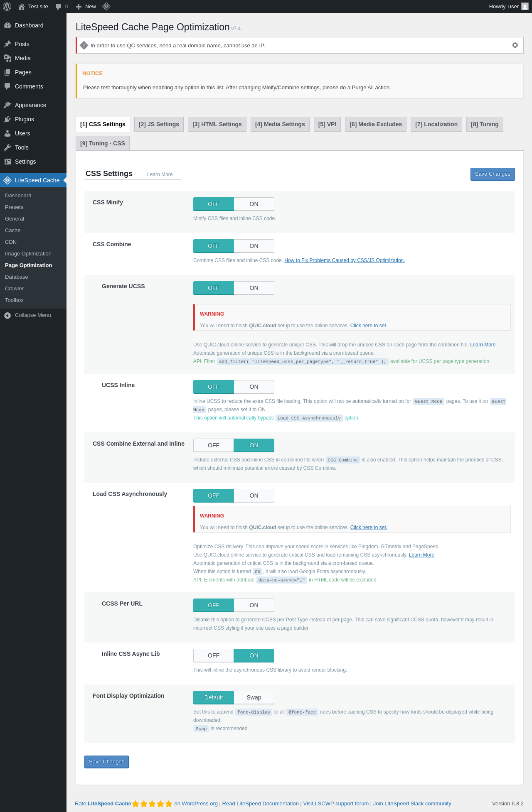Click the Appearance brush icon in sidebar
Image resolution: width=532 pixels, height=812 pixels.
(7, 105)
